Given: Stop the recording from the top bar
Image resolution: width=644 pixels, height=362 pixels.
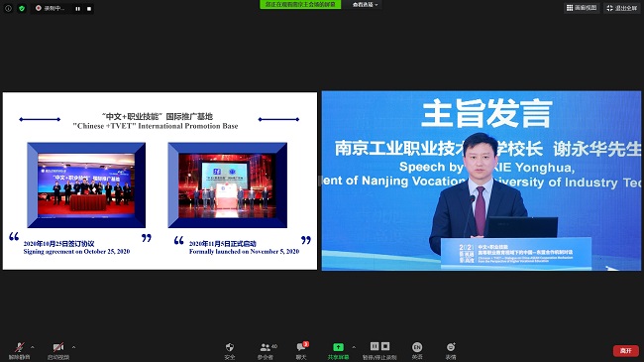Looking at the screenshot, I should [x=89, y=9].
